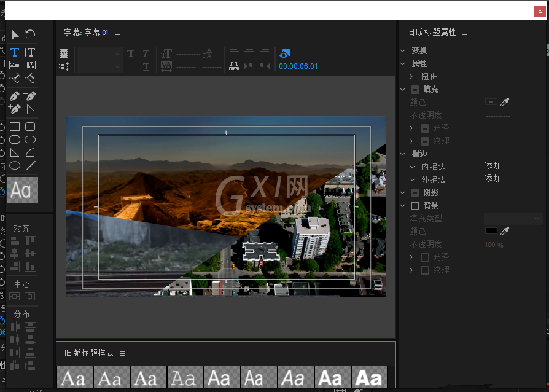Toggle the 阴影 shadow checkbox
Image resolution: width=549 pixels, height=392 pixels.
click(415, 193)
